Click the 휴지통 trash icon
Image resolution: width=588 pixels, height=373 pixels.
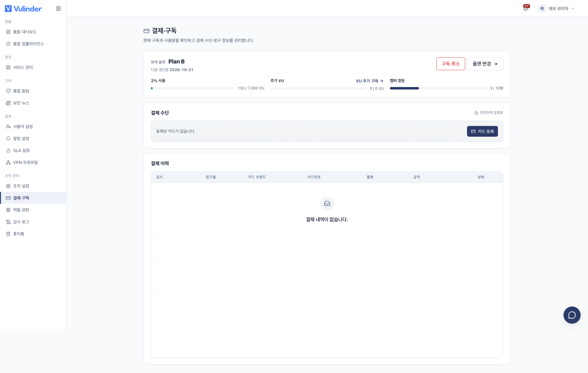(8, 234)
